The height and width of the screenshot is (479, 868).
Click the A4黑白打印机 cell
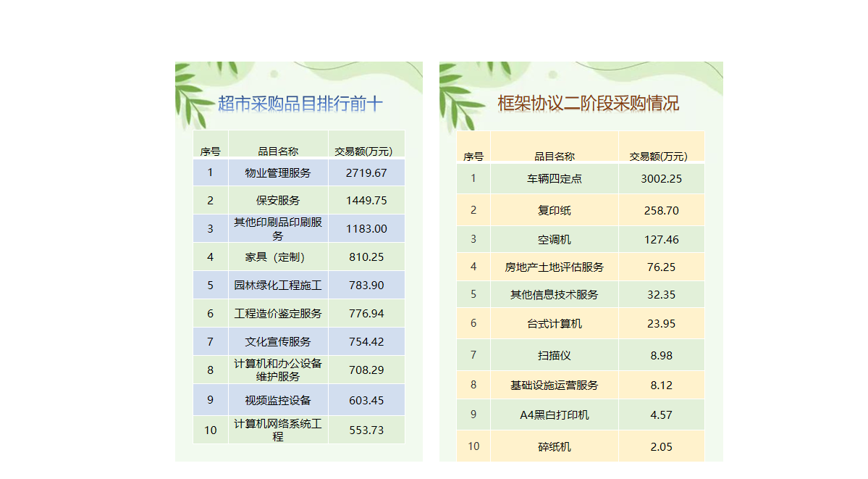(554, 415)
